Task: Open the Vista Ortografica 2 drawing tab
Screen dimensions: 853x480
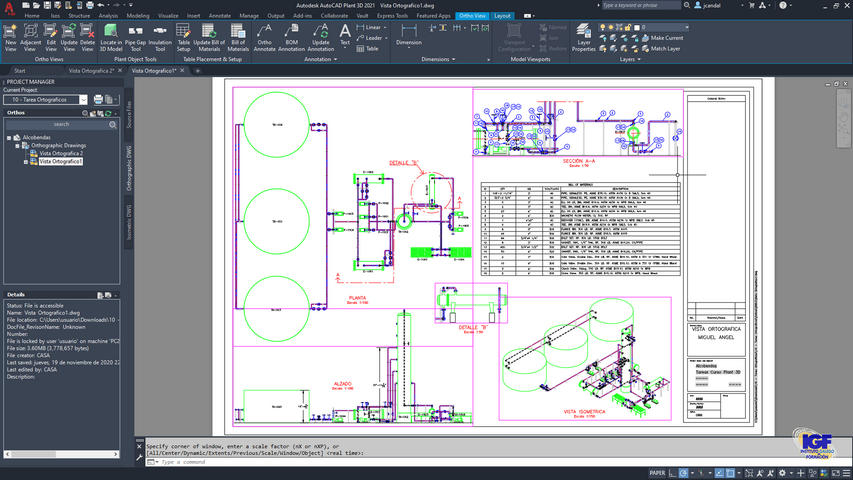Action: pos(90,72)
